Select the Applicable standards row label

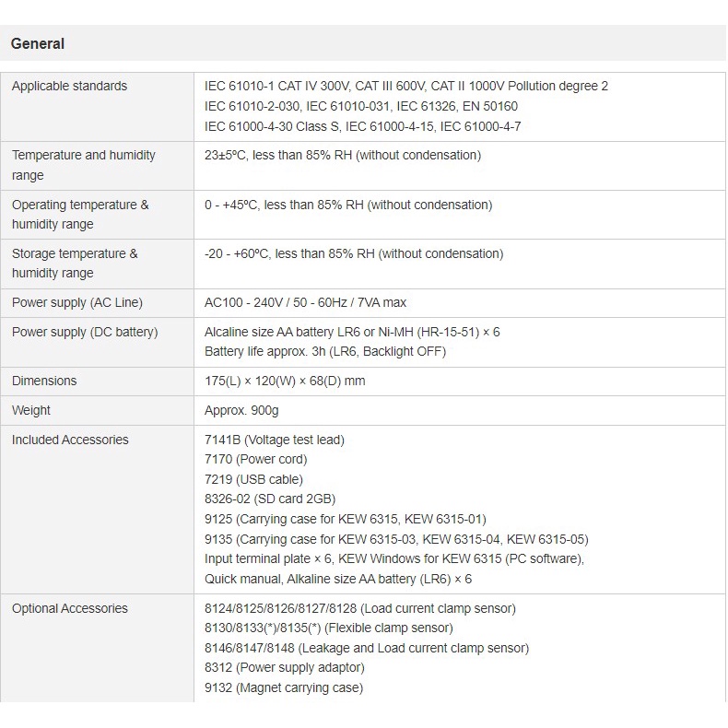click(70, 86)
